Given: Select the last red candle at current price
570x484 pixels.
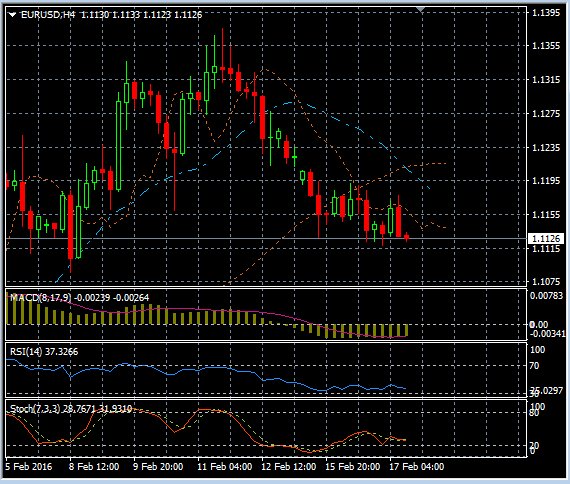Looking at the screenshot, I should click(406, 237).
